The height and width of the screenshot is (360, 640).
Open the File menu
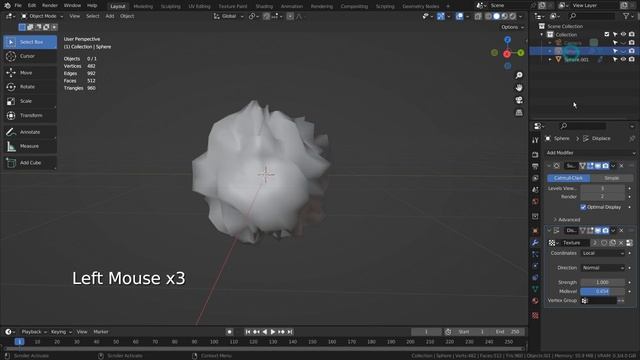pos(18,6)
